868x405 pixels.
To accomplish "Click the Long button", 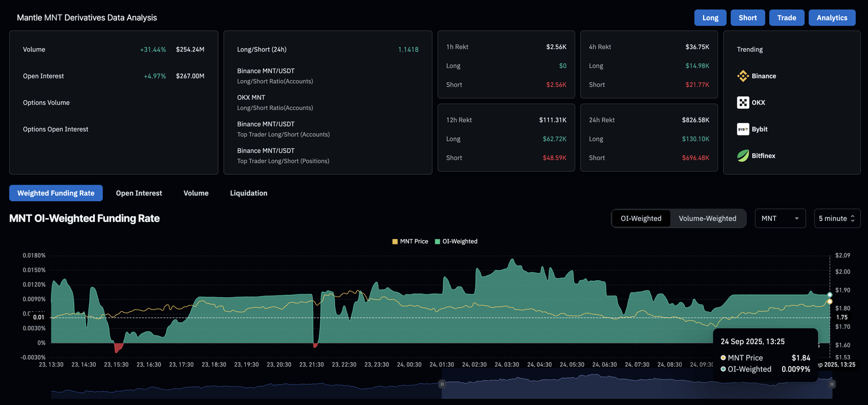I will [710, 18].
